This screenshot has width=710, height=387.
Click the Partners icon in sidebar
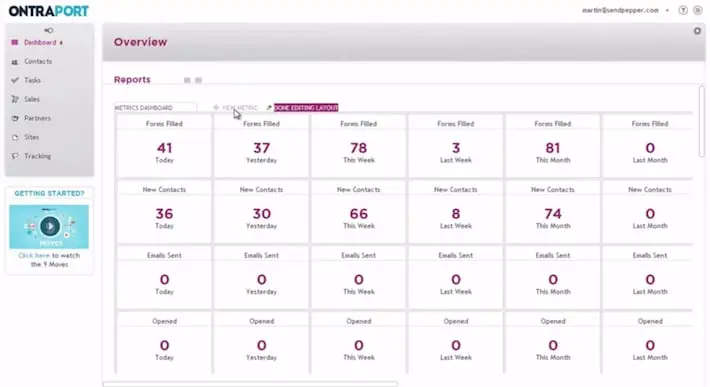pos(14,118)
